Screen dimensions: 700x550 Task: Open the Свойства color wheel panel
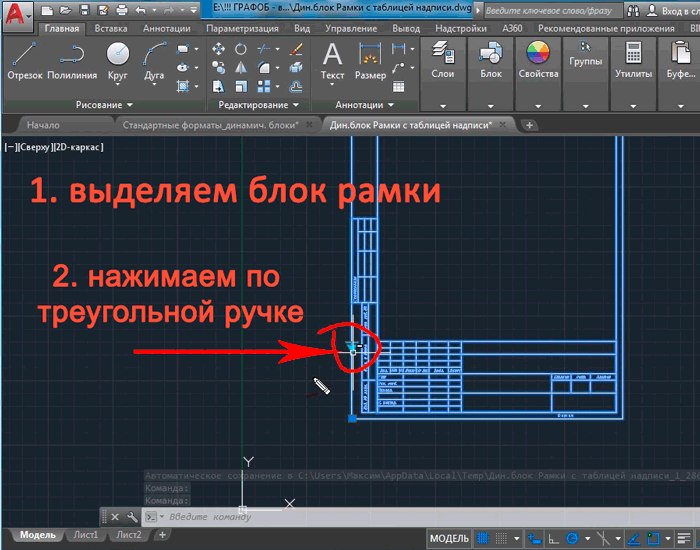pos(537,62)
